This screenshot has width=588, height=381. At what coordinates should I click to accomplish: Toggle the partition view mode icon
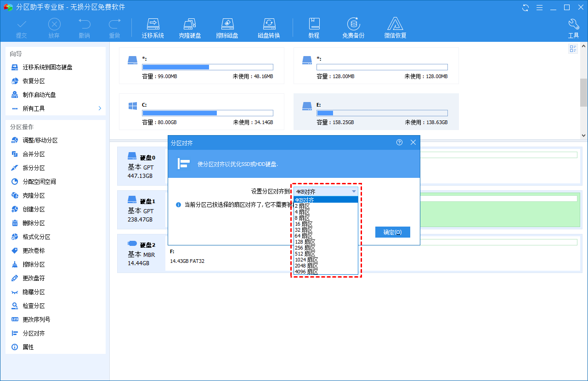tap(573, 49)
